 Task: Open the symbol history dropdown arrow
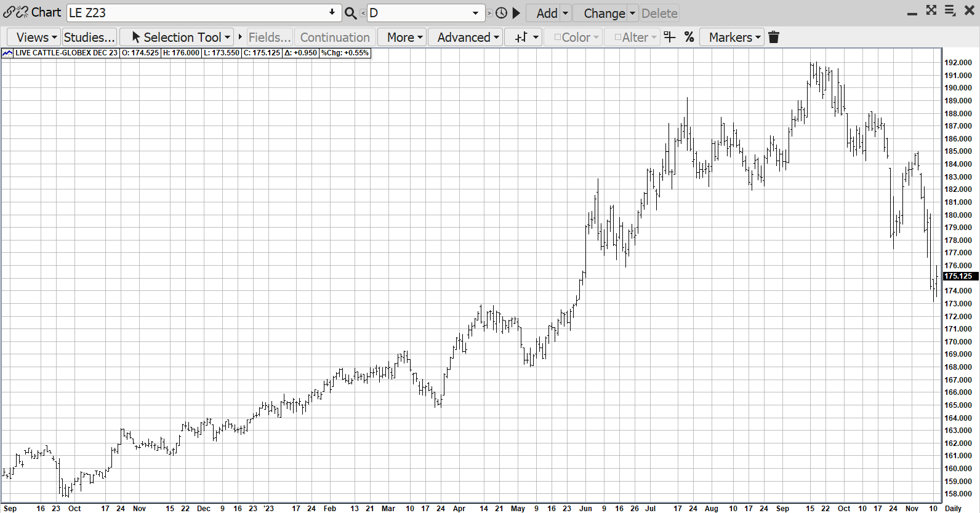(332, 12)
